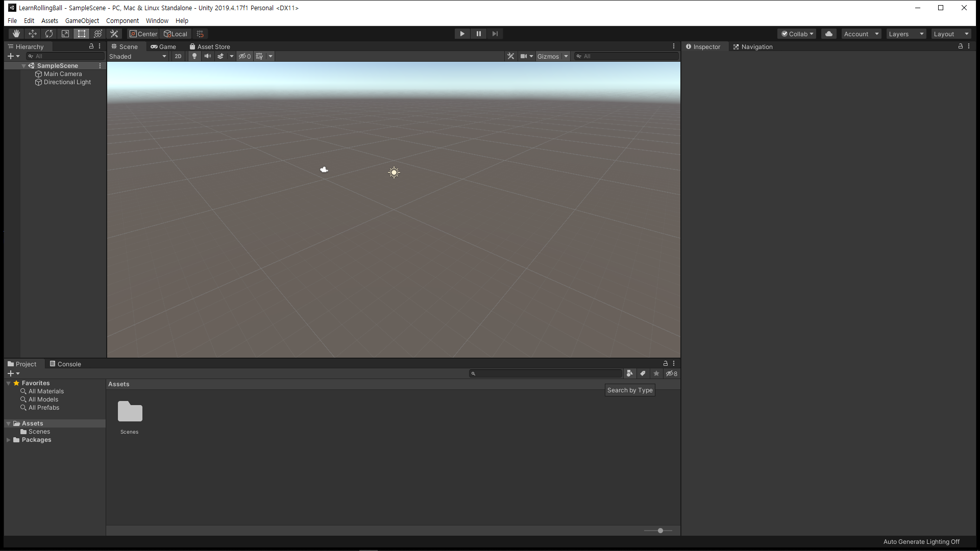Select the Move tool
The image size is (980, 551).
point(33,34)
